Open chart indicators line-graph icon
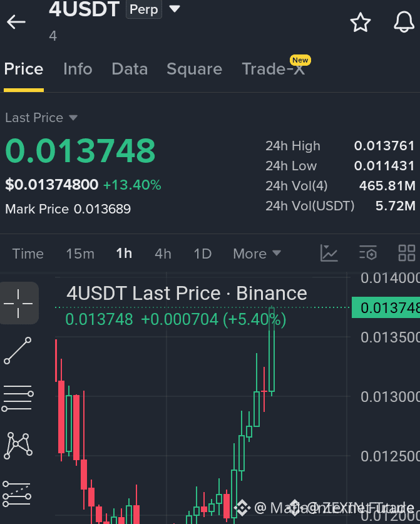 [329, 253]
